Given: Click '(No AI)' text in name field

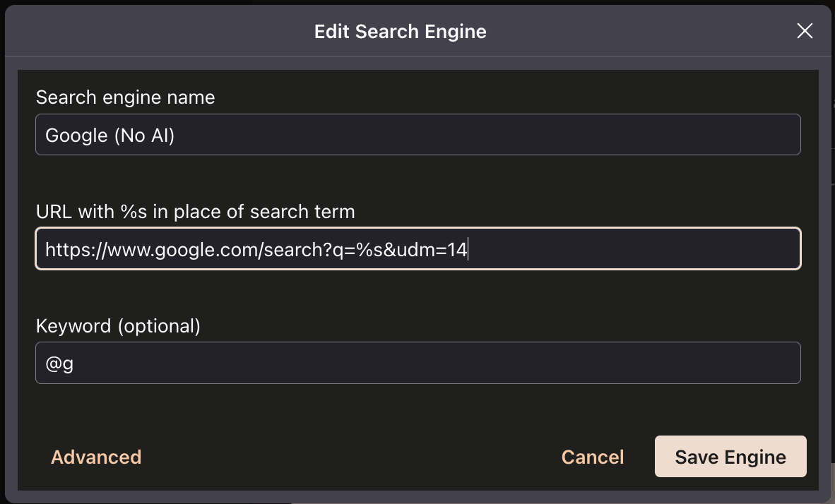Looking at the screenshot, I should coord(144,135).
